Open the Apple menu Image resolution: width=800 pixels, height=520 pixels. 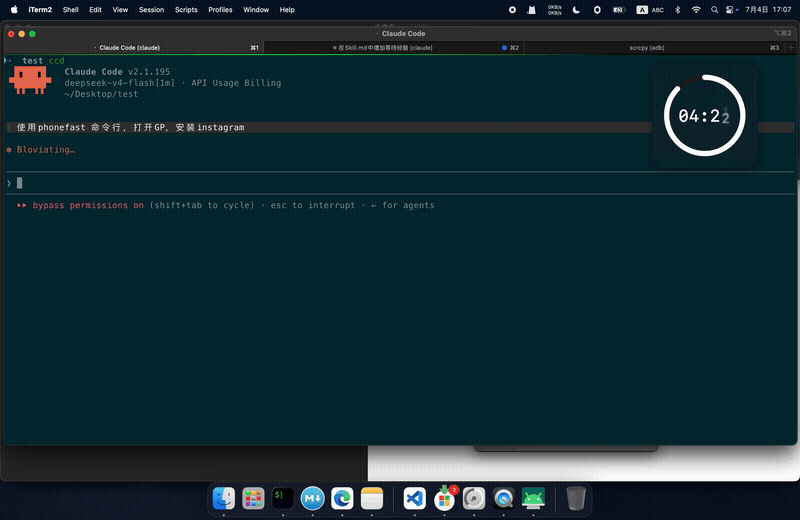point(14,9)
